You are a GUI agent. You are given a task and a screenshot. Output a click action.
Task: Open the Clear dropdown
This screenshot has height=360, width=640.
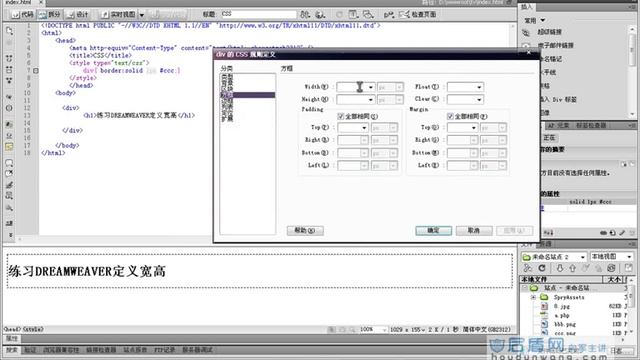479,99
